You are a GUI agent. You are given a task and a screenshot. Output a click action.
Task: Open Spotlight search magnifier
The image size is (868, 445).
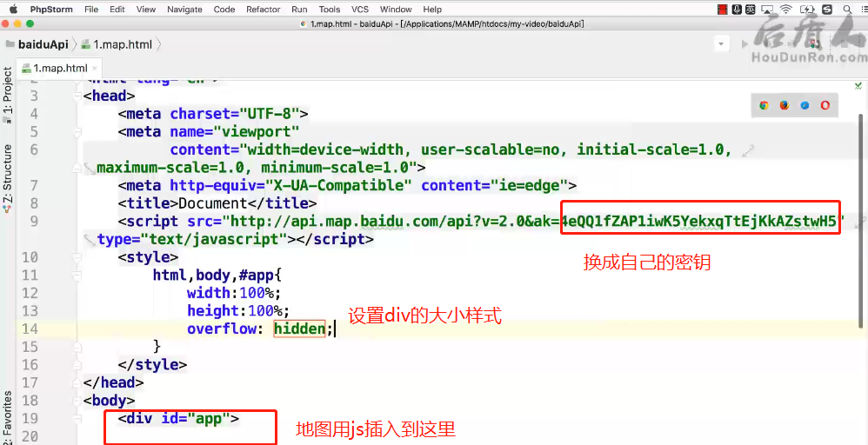tap(847, 10)
